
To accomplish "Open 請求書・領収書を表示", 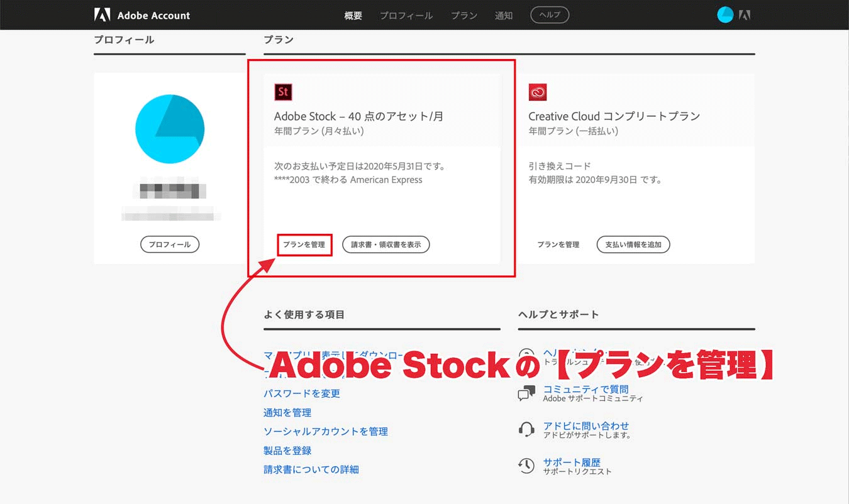I will [386, 244].
